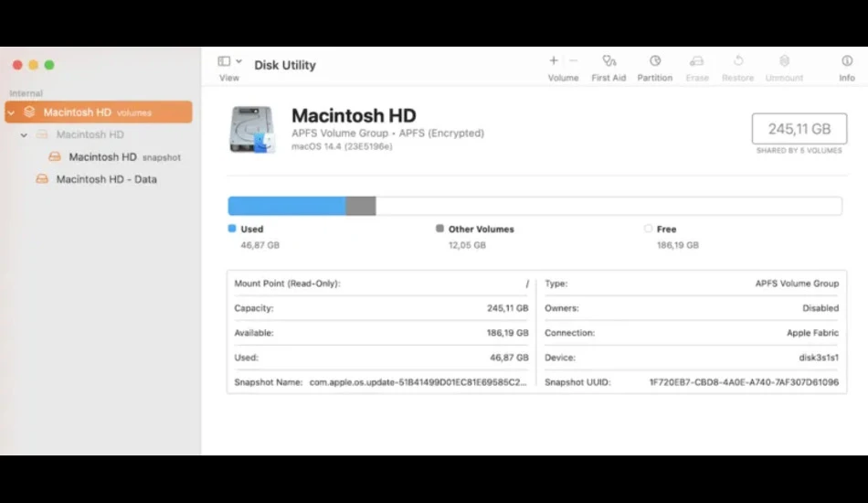Collapse the Macintosh HD volumes group
The width and height of the screenshot is (868, 503).
(11, 112)
